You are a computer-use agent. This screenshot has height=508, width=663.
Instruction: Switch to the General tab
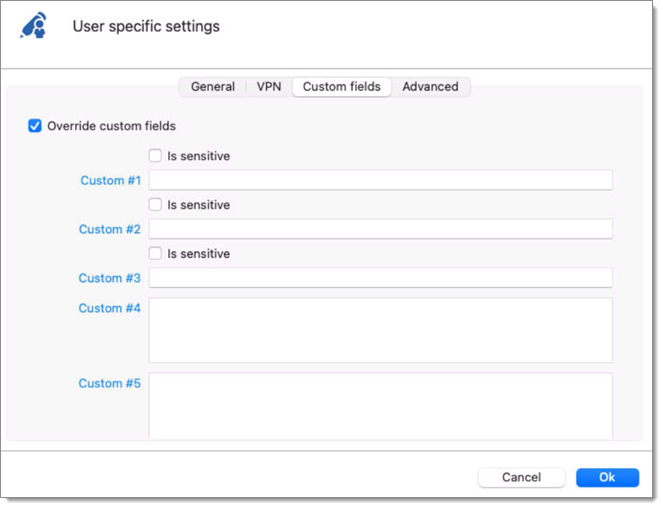(213, 87)
